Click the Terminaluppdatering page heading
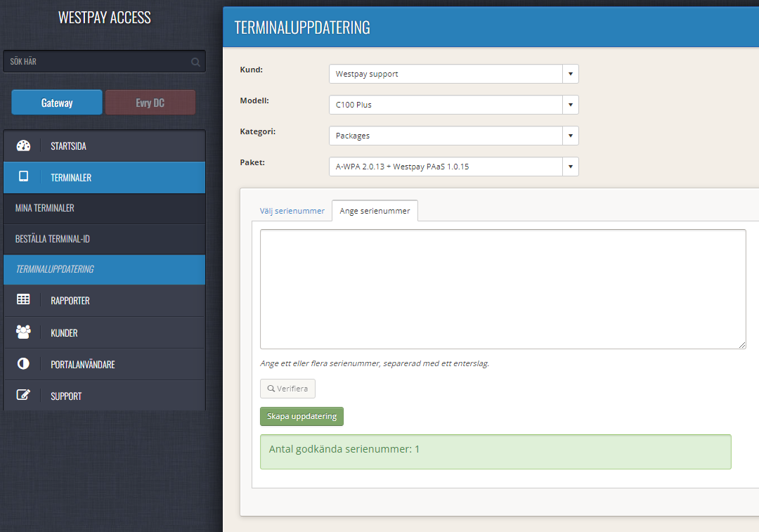 (x=302, y=27)
